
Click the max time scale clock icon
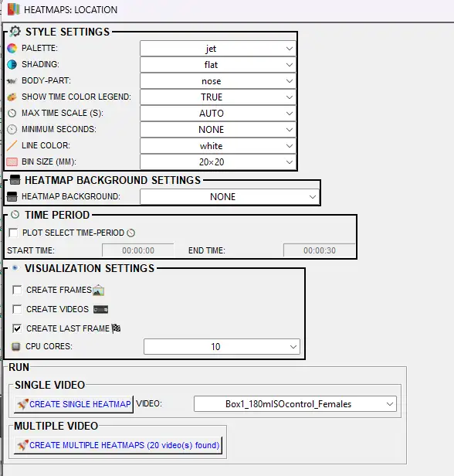point(12,114)
